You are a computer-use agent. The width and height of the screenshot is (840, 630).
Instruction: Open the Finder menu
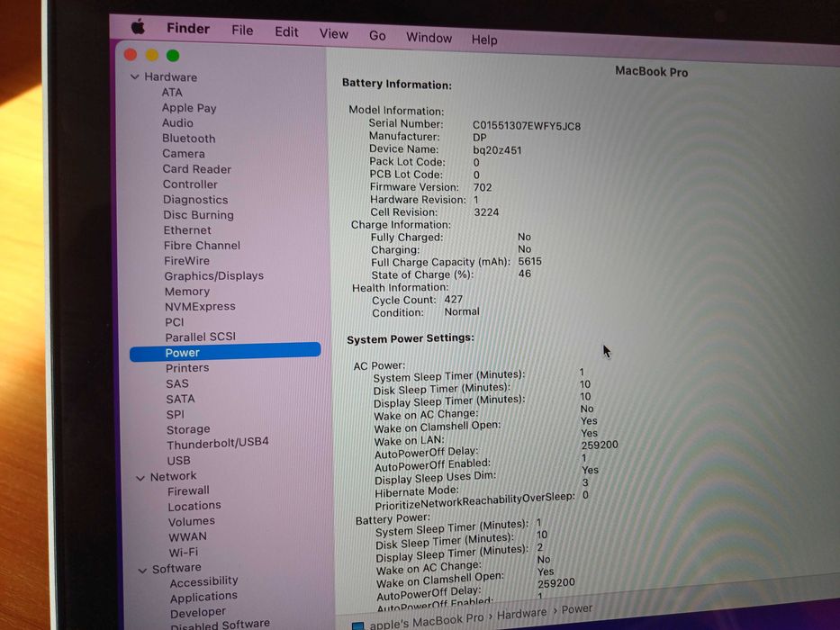[188, 29]
